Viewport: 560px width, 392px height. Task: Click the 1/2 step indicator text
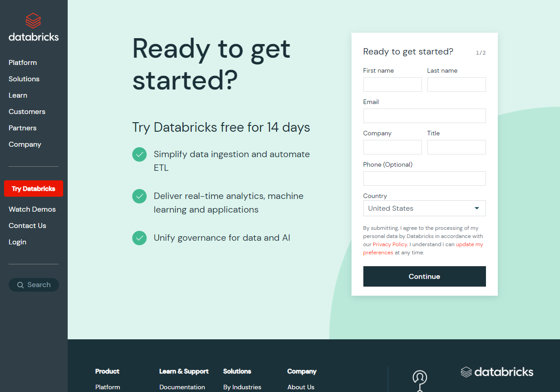pos(481,53)
